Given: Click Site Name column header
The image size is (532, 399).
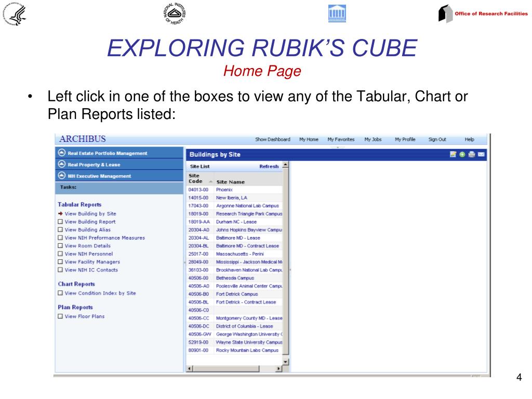Looking at the screenshot, I should tap(230, 182).
